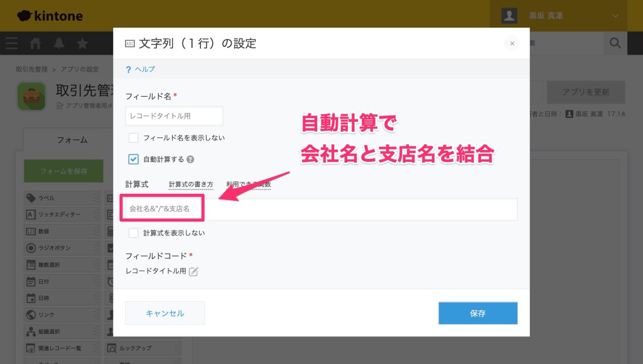Open notifications bell icon
This screenshot has width=643, height=364.
59,43
